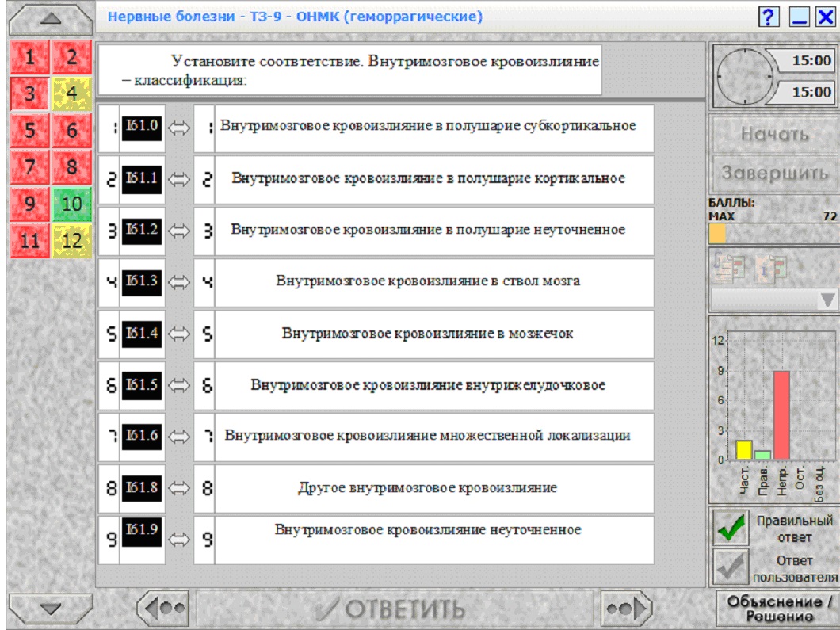Viewport: 840px width, 630px height.
Task: Click the swap arrow beside I61.6
Action: click(x=179, y=437)
